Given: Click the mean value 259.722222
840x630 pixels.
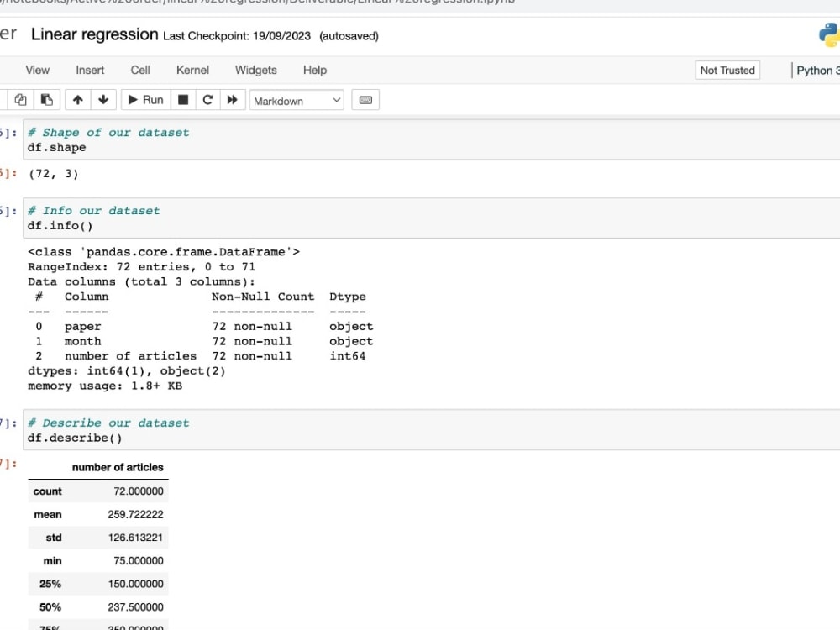Looking at the screenshot, I should pyautogui.click(x=135, y=514).
